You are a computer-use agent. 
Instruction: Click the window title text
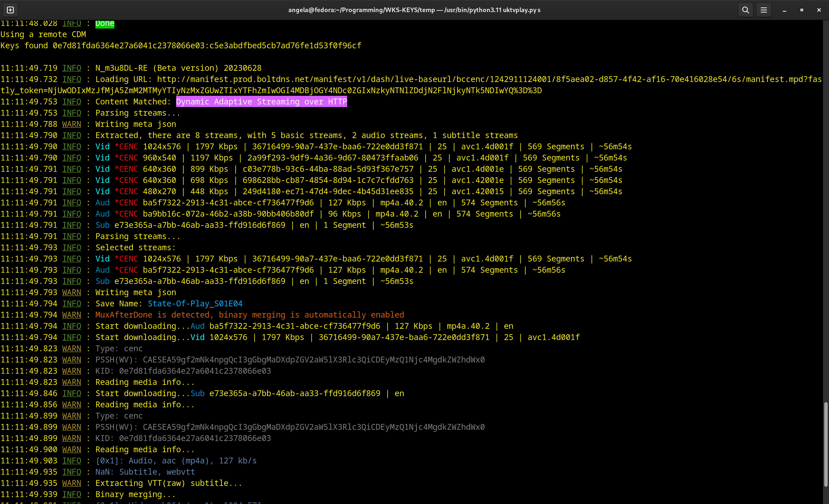coord(414,10)
